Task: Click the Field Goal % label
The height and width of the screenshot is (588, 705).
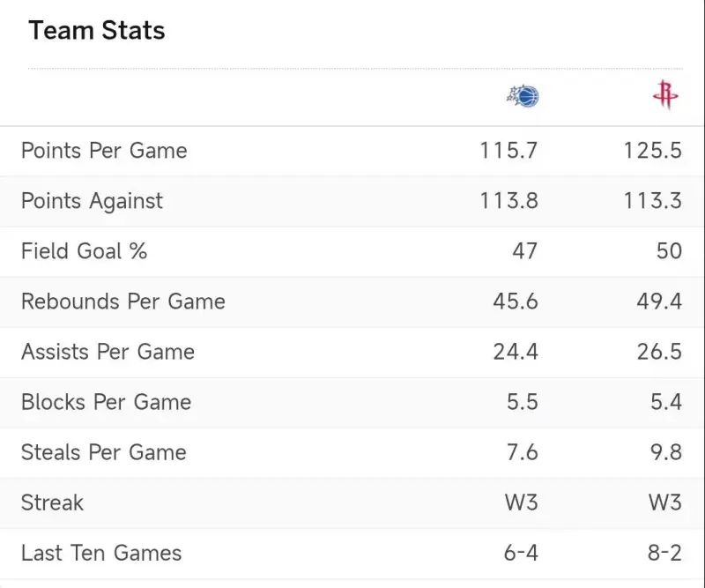Action: tap(84, 251)
